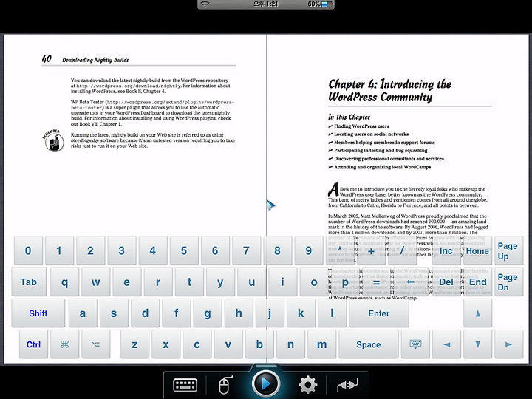532x399 pixels.
Task: Tap the Page Dn key
Action: pos(508,282)
